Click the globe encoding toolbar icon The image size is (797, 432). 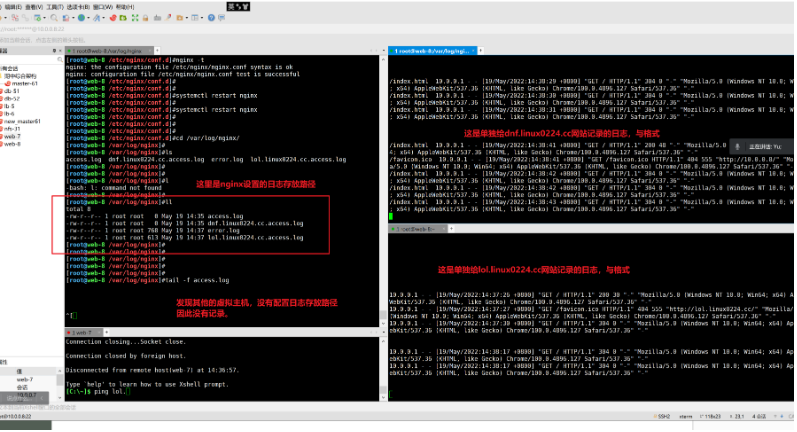coord(81,18)
